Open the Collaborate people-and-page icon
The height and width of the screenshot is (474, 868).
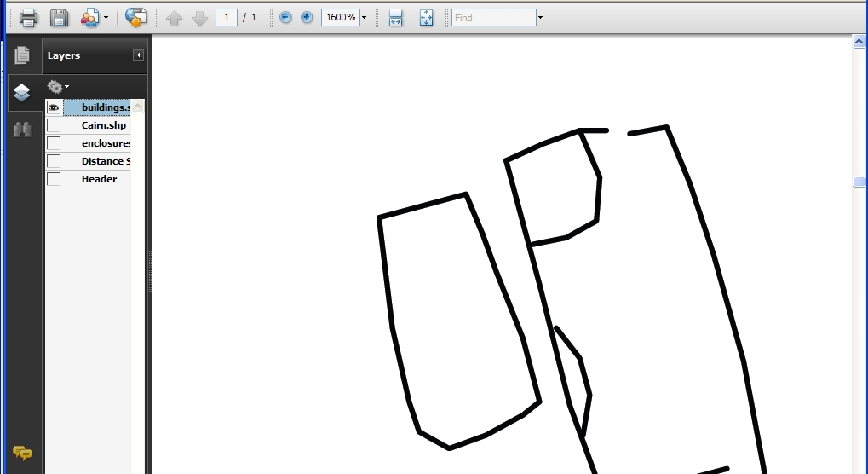point(89,18)
